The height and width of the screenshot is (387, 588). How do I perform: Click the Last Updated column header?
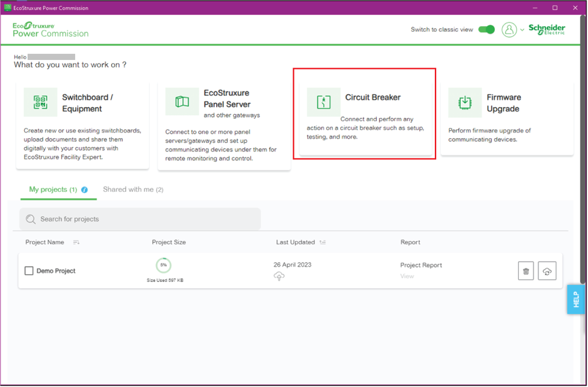(x=295, y=242)
